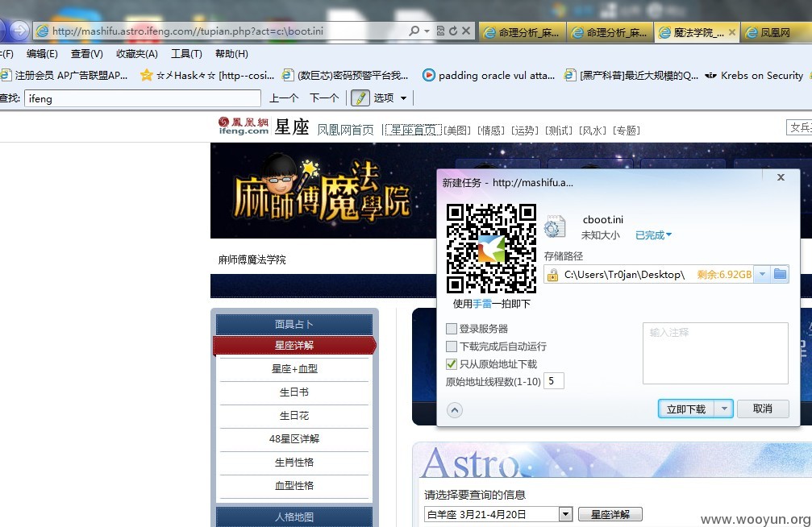Open 生日书 sidebar item
Viewport: 812px width, 527px height.
(294, 392)
